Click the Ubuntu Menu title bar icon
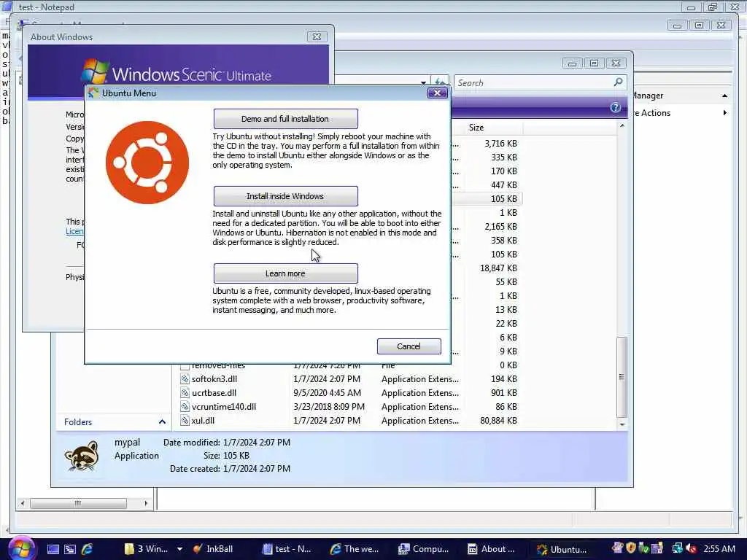Screen dimensions: 747x560 tap(93, 93)
